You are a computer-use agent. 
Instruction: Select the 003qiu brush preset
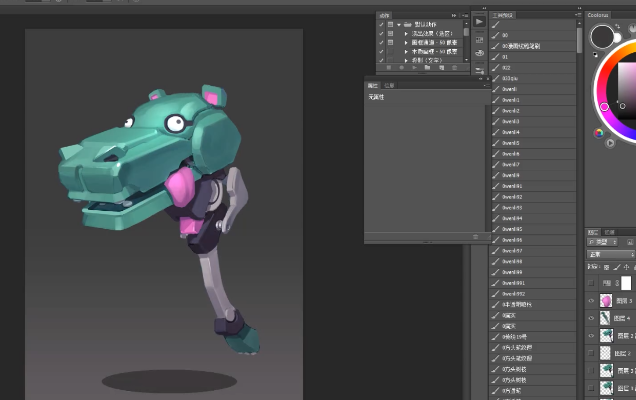[x=510, y=78]
